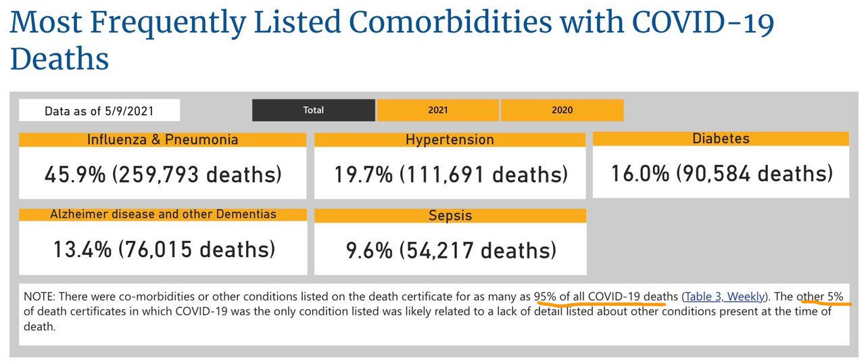868x364 pixels.
Task: Select the 45.9% (259,793 deaths) value
Action: pyautogui.click(x=163, y=175)
